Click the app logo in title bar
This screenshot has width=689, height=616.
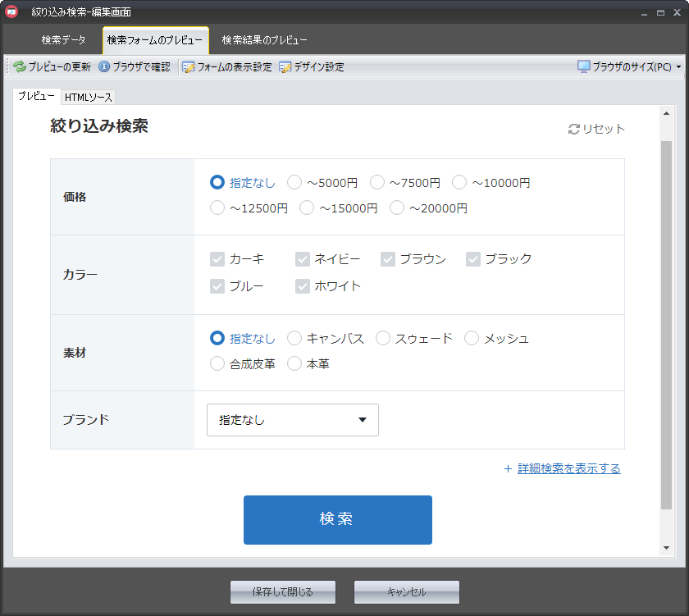(x=11, y=11)
